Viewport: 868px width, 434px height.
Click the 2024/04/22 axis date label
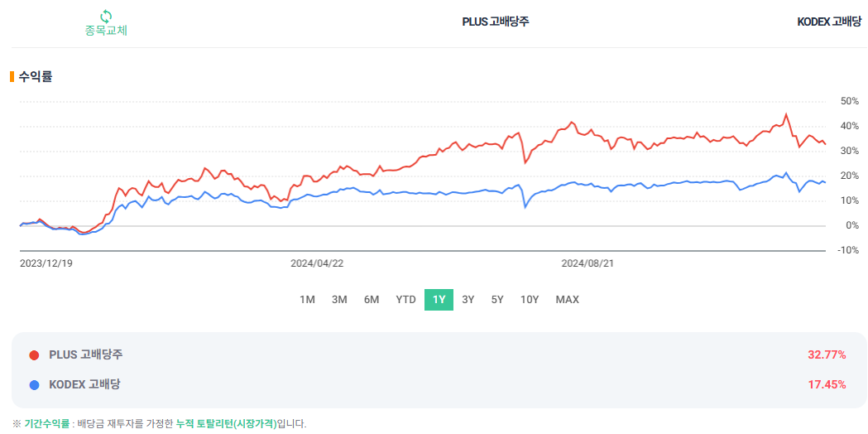pyautogui.click(x=317, y=264)
